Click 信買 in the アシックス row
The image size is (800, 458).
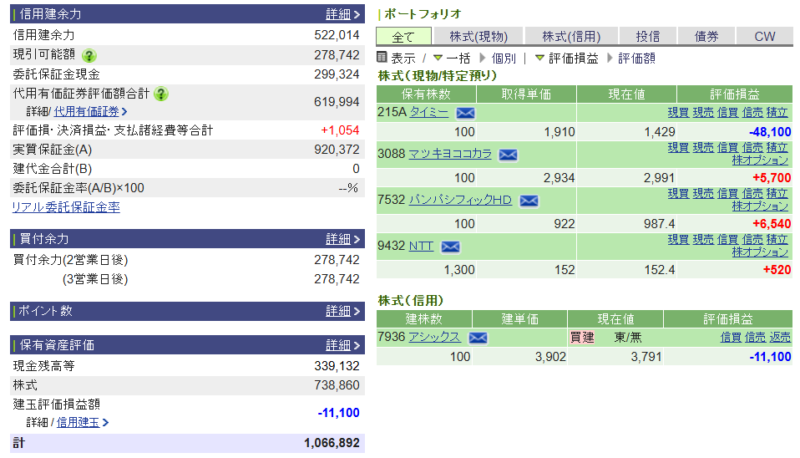[x=731, y=338]
